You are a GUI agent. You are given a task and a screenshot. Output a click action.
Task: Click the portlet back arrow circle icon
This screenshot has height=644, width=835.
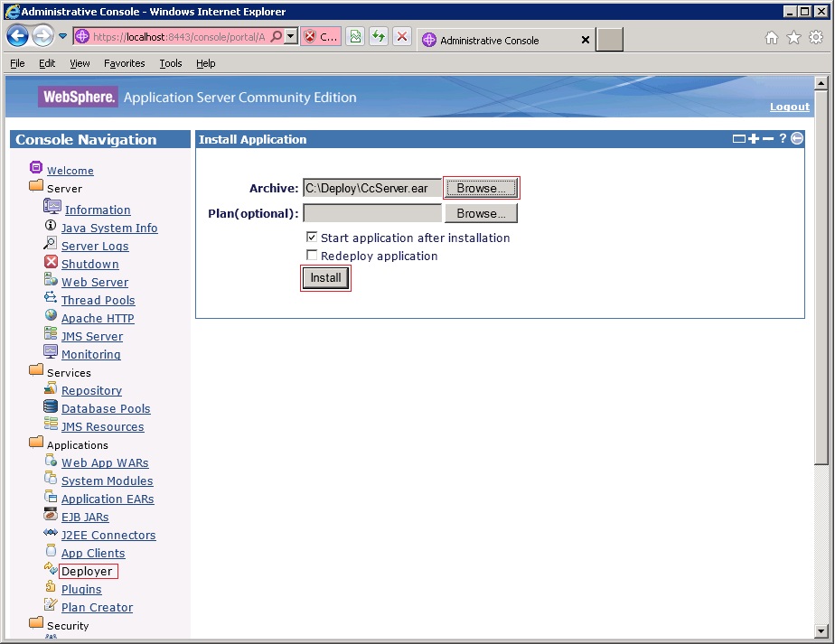[797, 139]
